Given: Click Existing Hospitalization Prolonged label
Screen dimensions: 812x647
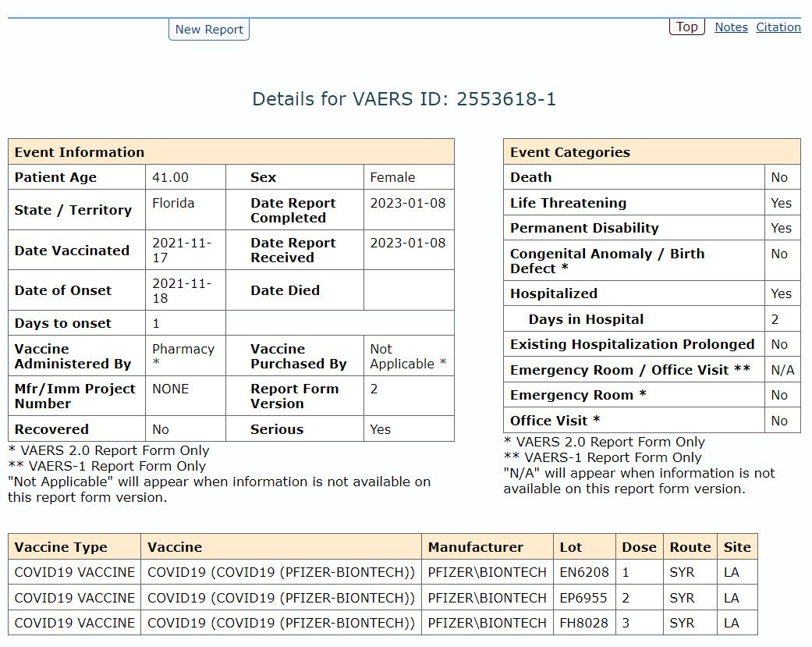Looking at the screenshot, I should pos(632,344).
